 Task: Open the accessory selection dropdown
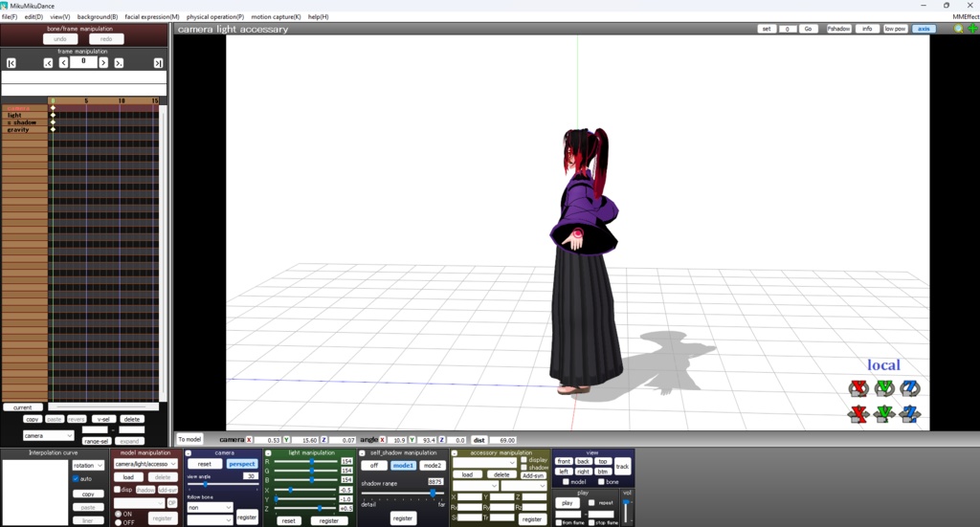pos(484,463)
